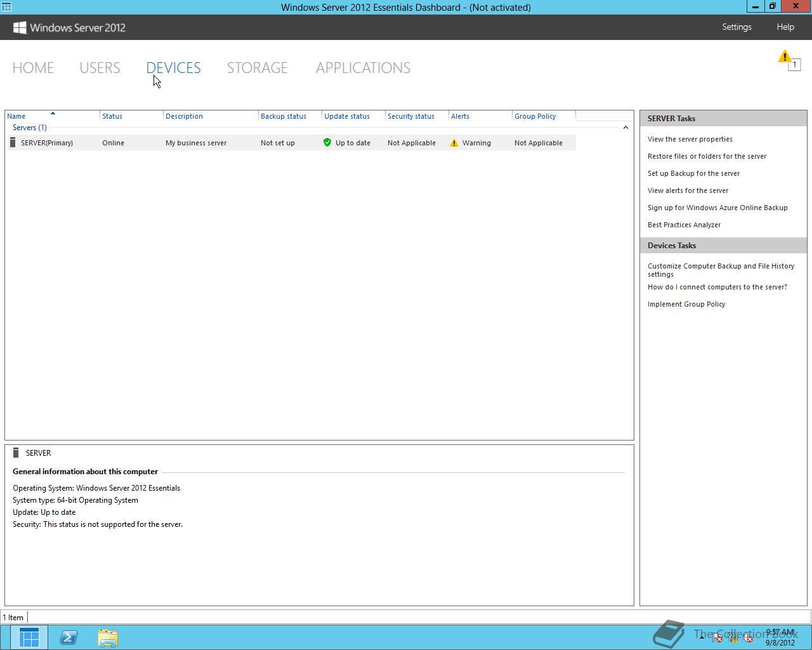Open the STORAGE tab
The height and width of the screenshot is (650, 812).
pyautogui.click(x=258, y=68)
